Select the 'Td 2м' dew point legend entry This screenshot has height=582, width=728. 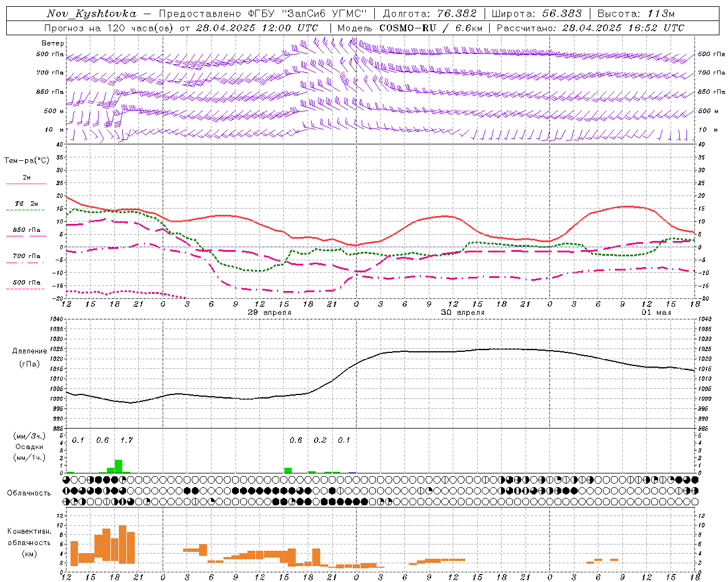click(x=27, y=203)
